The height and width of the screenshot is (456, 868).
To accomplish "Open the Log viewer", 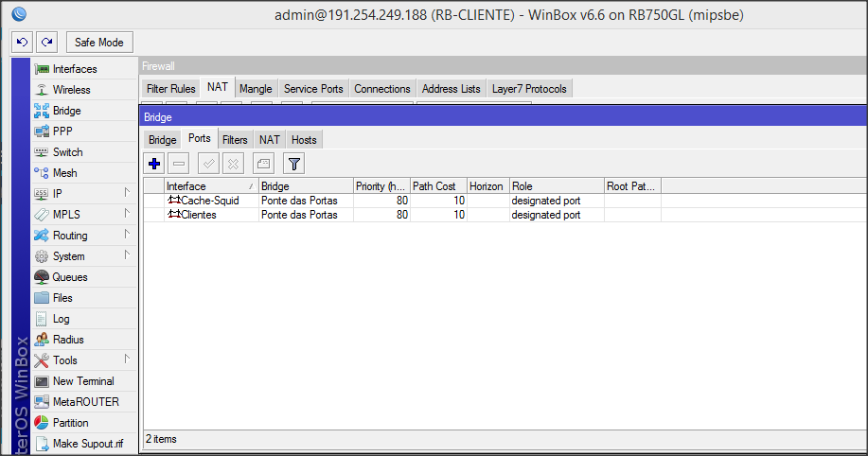I will [84, 319].
